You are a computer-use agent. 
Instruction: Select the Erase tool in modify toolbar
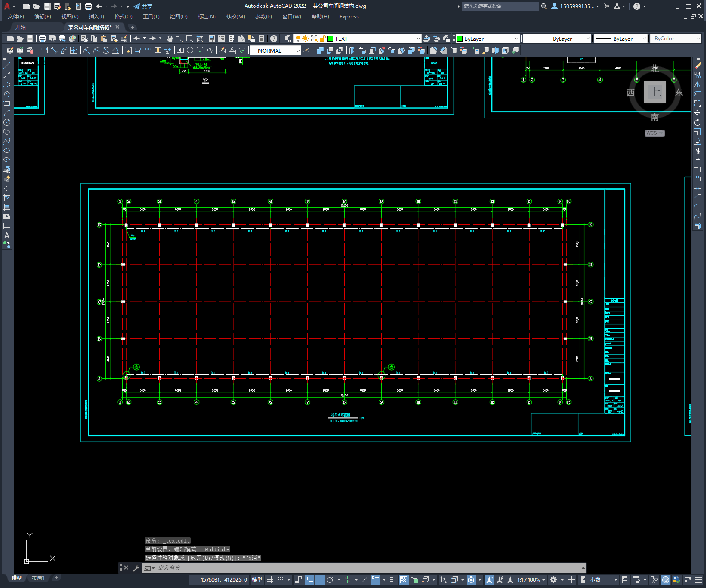(697, 66)
